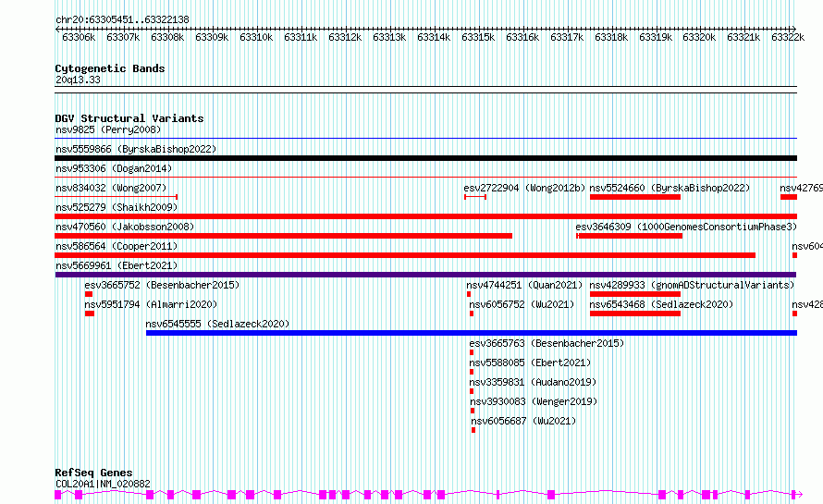Click the nsv9825 (Perry2008) variant label

(x=108, y=129)
